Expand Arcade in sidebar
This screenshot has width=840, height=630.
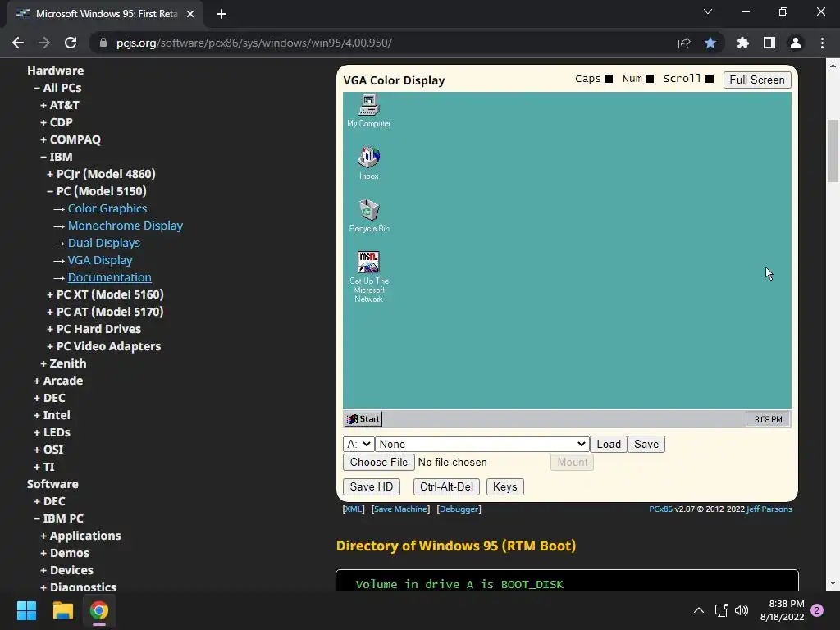point(58,381)
